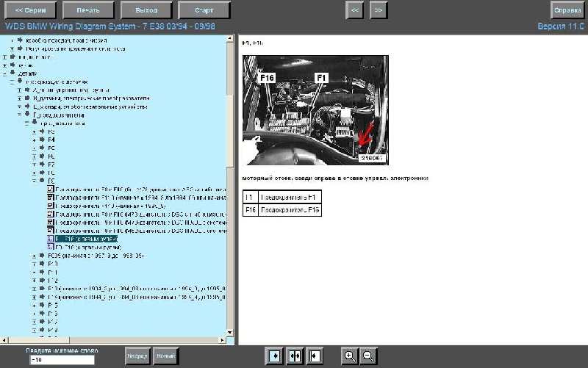The width and height of the screenshot is (588, 368).
Task: Click the tree vertical scrollbar up arrow
Action: point(230,39)
